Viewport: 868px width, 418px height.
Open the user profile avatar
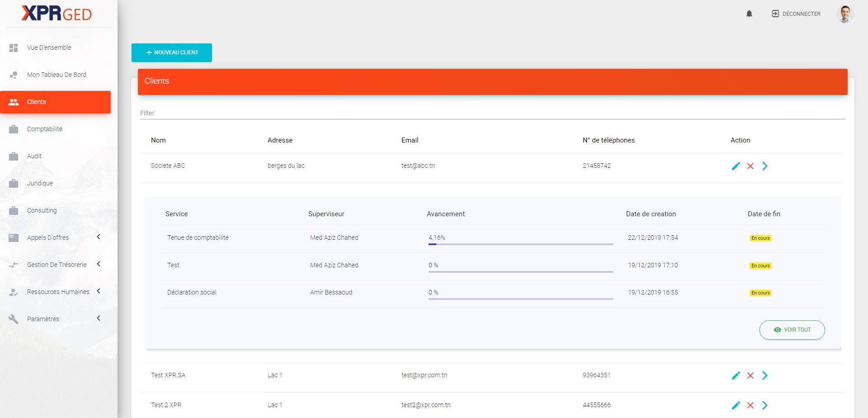pos(844,14)
